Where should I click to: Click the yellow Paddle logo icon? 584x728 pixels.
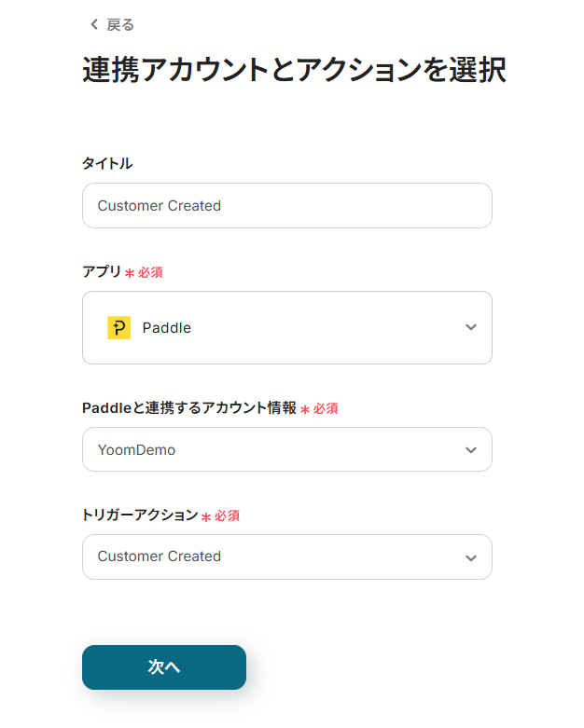pyautogui.click(x=118, y=327)
